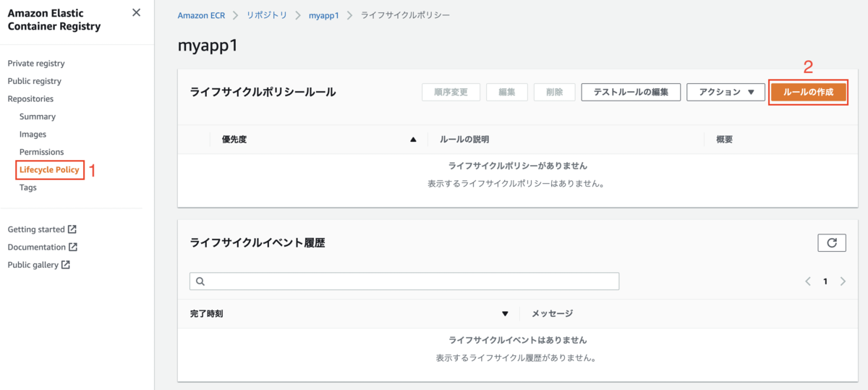Viewport: 868px width, 390px height.
Task: Click Amazon Elastic Container Registry sidebar title
Action: [54, 20]
